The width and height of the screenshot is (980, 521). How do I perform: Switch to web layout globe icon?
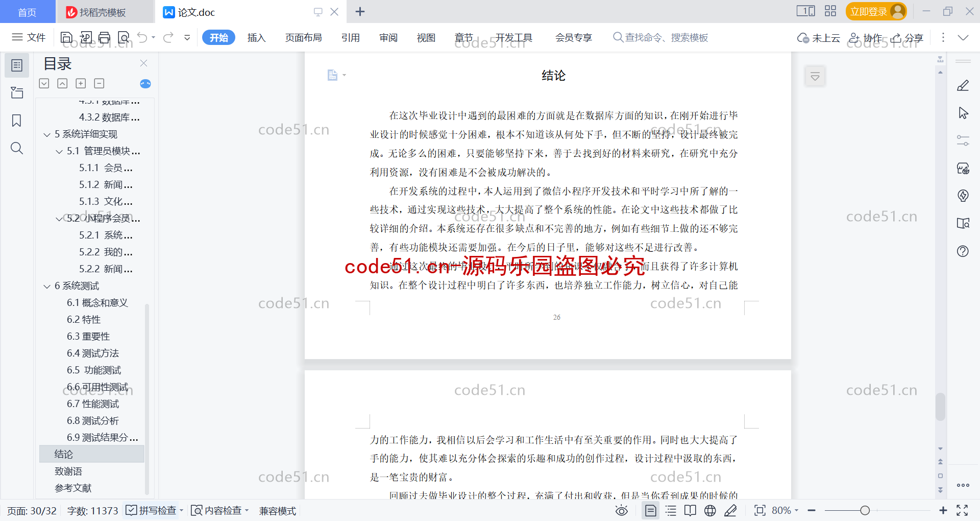click(x=710, y=510)
